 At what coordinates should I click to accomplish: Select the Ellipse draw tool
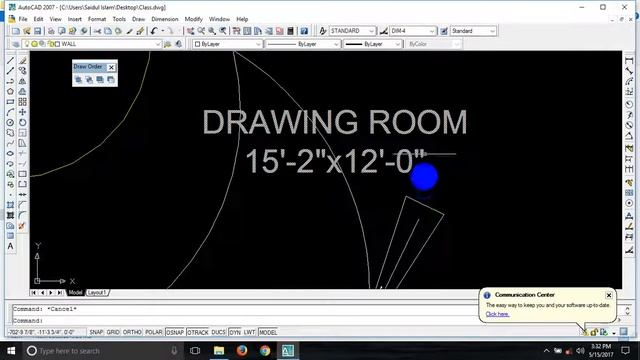(x=10, y=153)
